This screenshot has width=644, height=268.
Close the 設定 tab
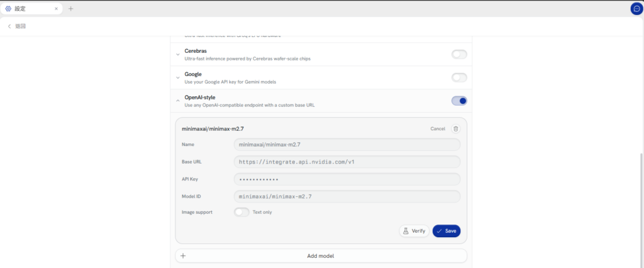point(56,9)
